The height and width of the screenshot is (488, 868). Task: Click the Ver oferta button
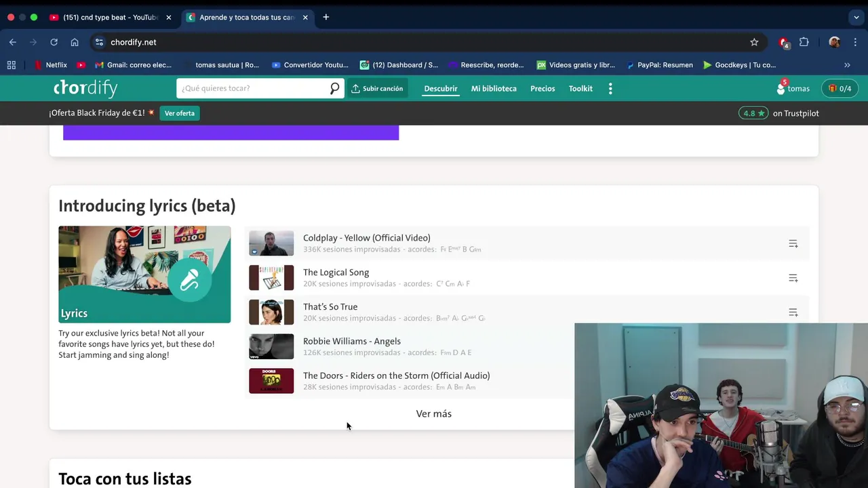click(180, 113)
